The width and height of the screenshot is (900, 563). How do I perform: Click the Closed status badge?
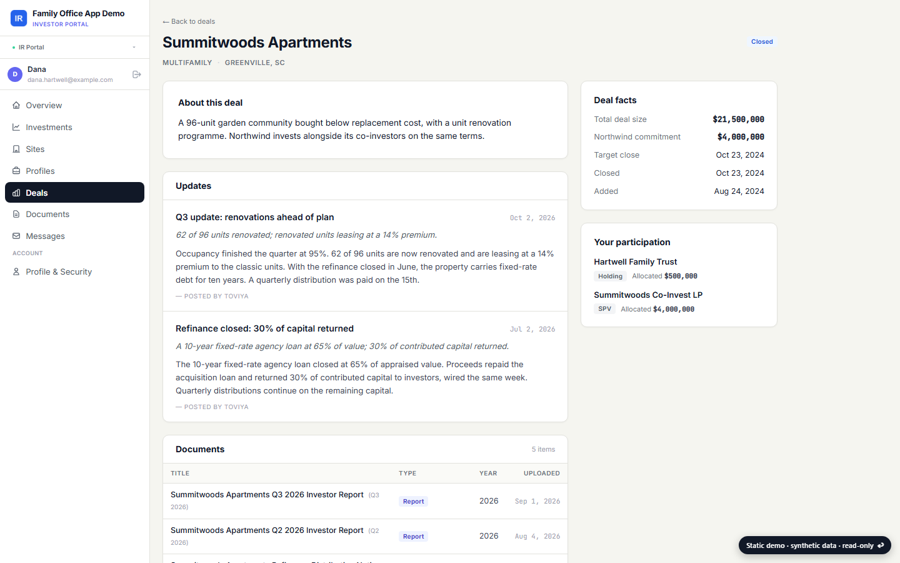(762, 41)
